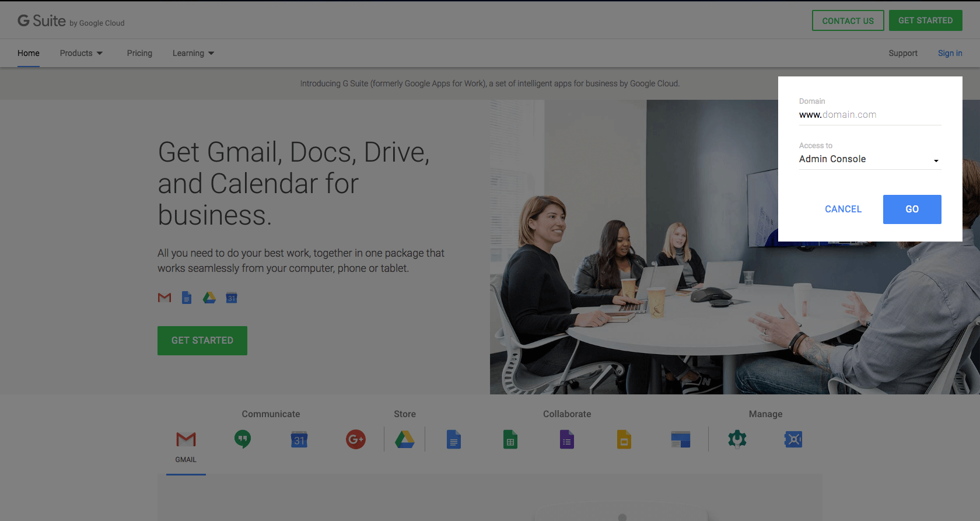Click the header Get Started button
980x521 pixels.
click(926, 20)
